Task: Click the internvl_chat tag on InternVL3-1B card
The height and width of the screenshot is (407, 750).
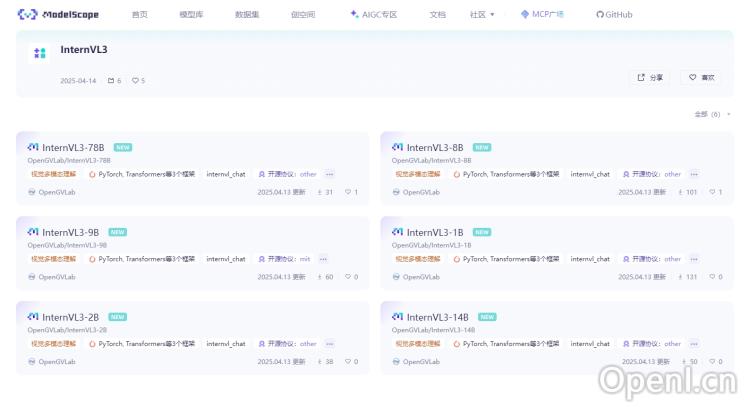Action: [590, 259]
